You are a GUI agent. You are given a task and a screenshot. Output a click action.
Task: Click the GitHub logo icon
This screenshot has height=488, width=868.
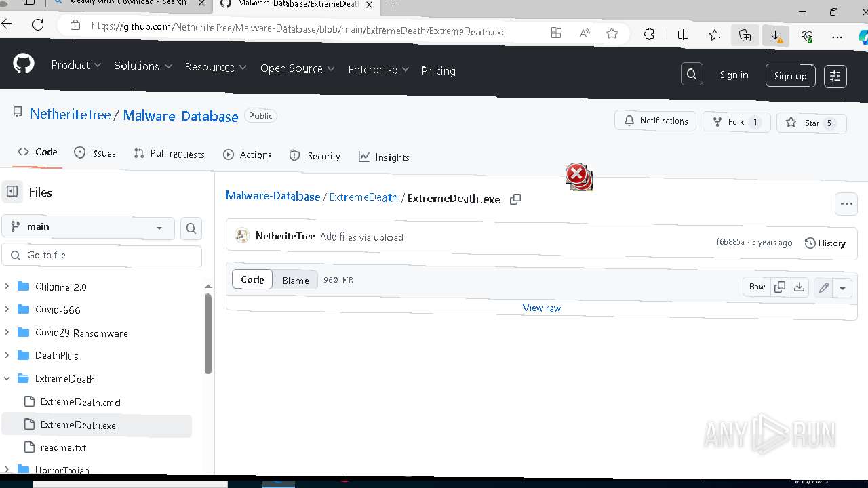(x=24, y=64)
